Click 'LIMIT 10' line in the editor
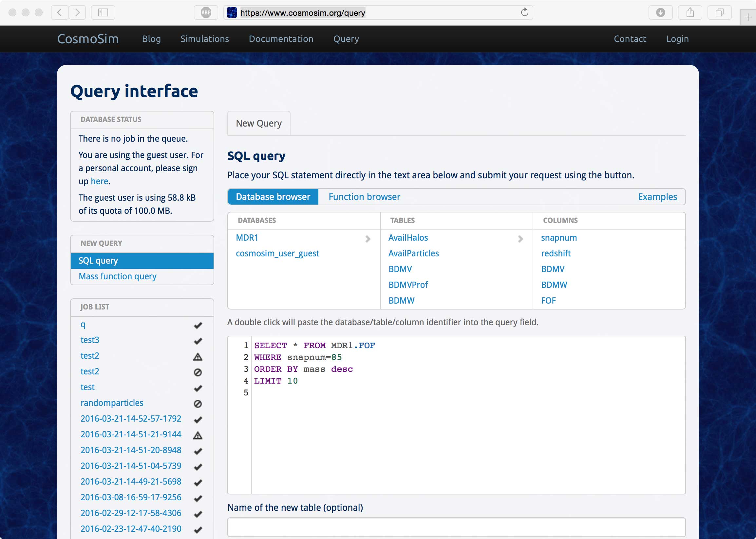Image resolution: width=756 pixels, height=539 pixels. coord(276,381)
